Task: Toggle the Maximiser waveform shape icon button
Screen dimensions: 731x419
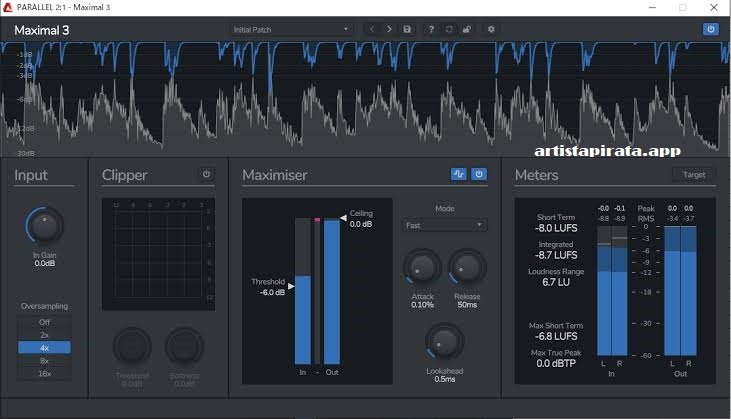Action: (x=459, y=174)
